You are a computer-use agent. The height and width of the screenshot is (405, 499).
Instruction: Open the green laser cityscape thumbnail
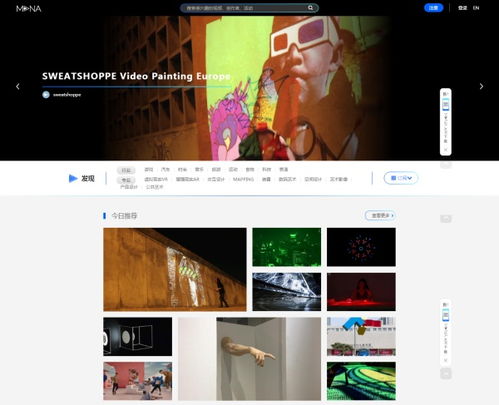pyautogui.click(x=287, y=247)
